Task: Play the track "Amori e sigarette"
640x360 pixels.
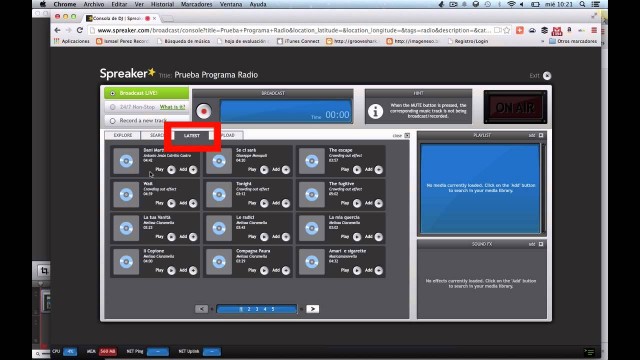Action: click(357, 270)
